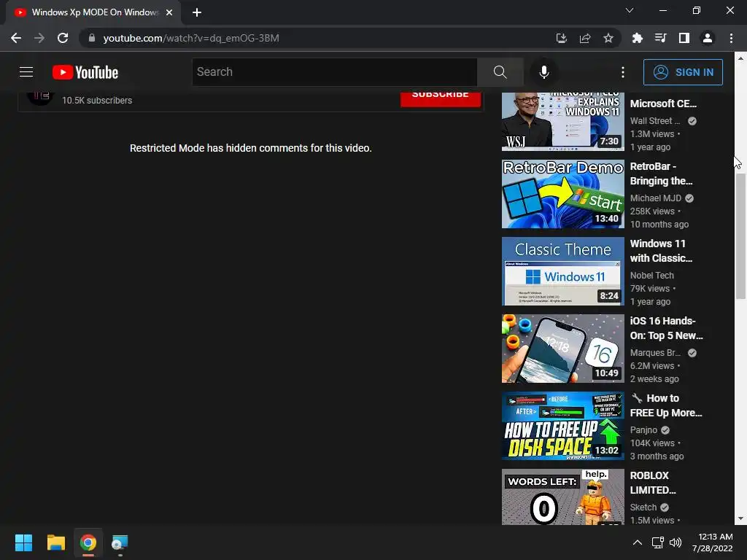Subscribe using the red SUBSCRIBE button
Image resolution: width=747 pixels, height=560 pixels.
pyautogui.click(x=440, y=98)
